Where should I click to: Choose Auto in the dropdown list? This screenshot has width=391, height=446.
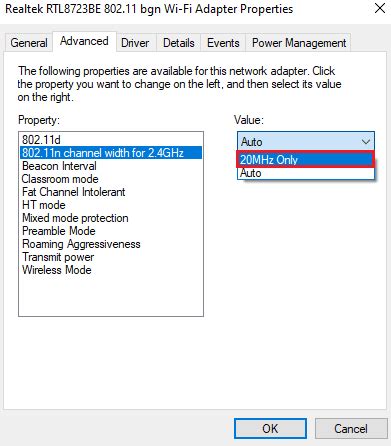pos(305,173)
